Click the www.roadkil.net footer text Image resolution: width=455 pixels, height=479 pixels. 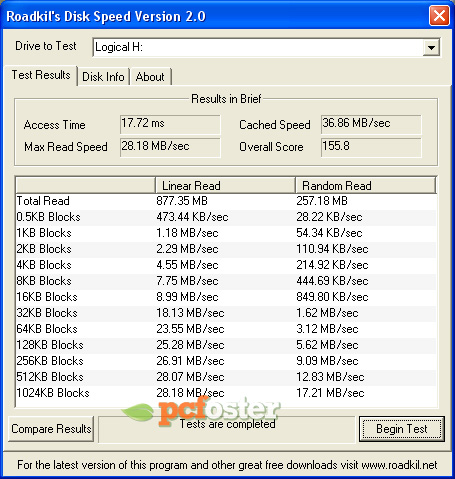click(399, 465)
